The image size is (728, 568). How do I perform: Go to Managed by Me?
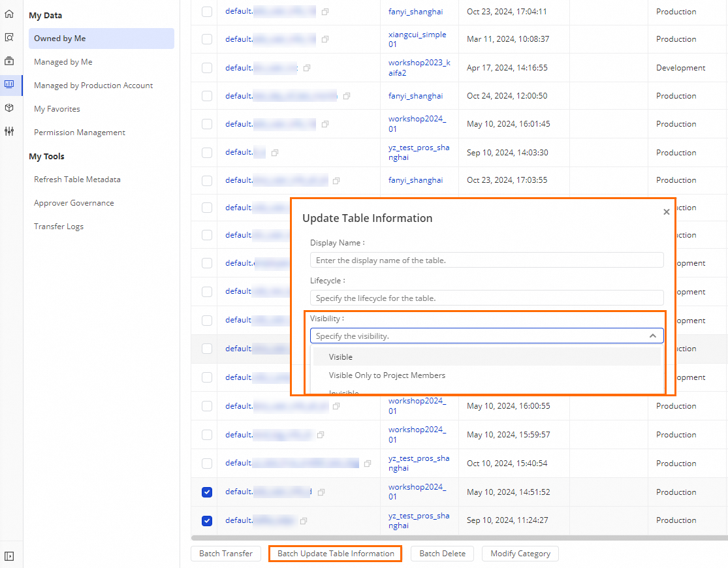point(63,62)
